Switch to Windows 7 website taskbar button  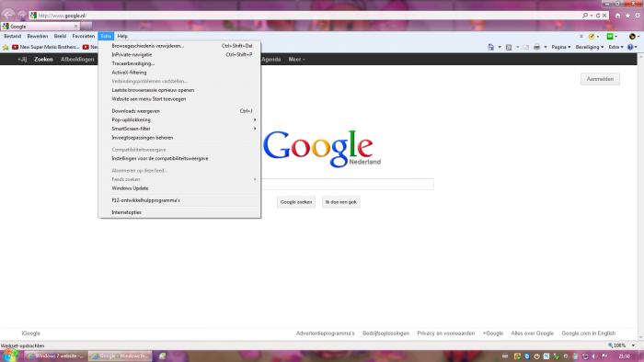pos(56,356)
